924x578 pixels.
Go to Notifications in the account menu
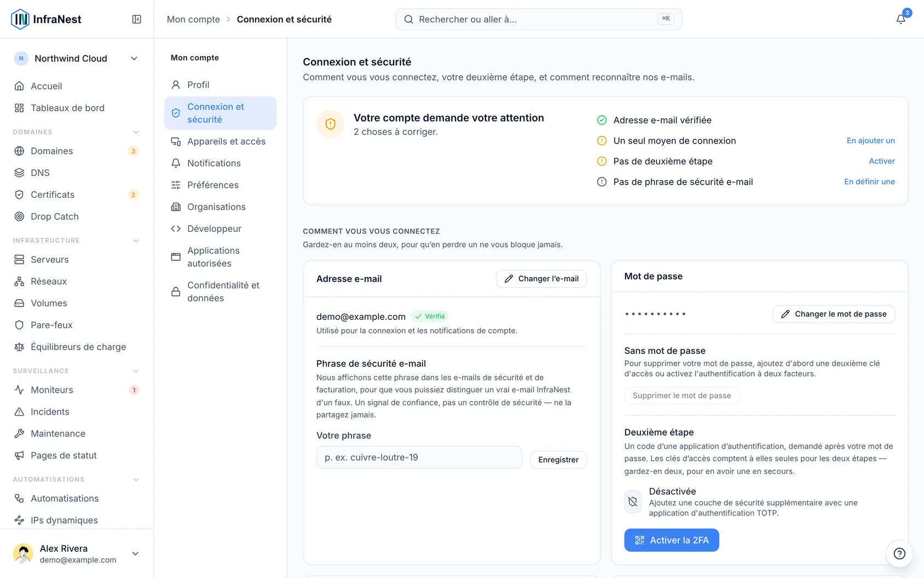point(220,163)
